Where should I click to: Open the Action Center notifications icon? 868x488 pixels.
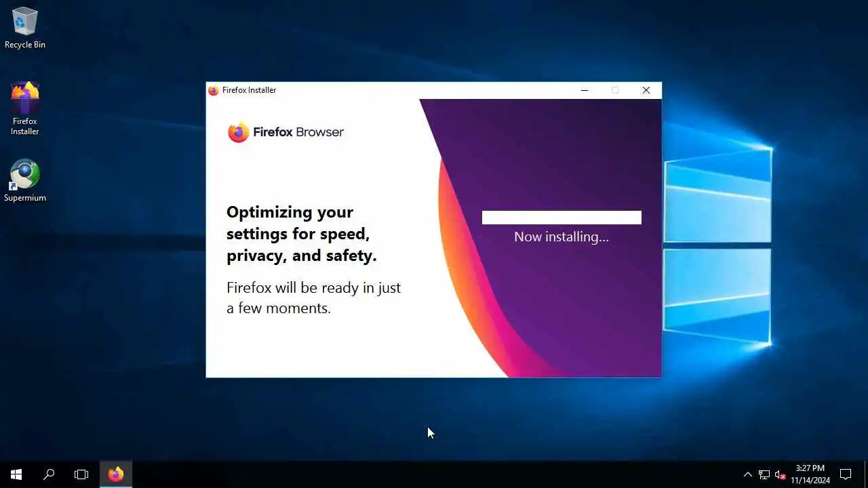[846, 474]
